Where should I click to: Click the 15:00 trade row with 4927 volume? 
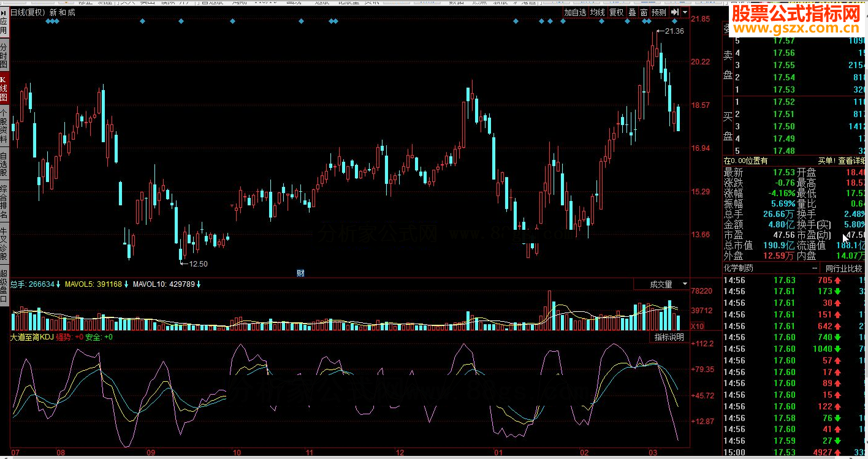[x=795, y=453]
